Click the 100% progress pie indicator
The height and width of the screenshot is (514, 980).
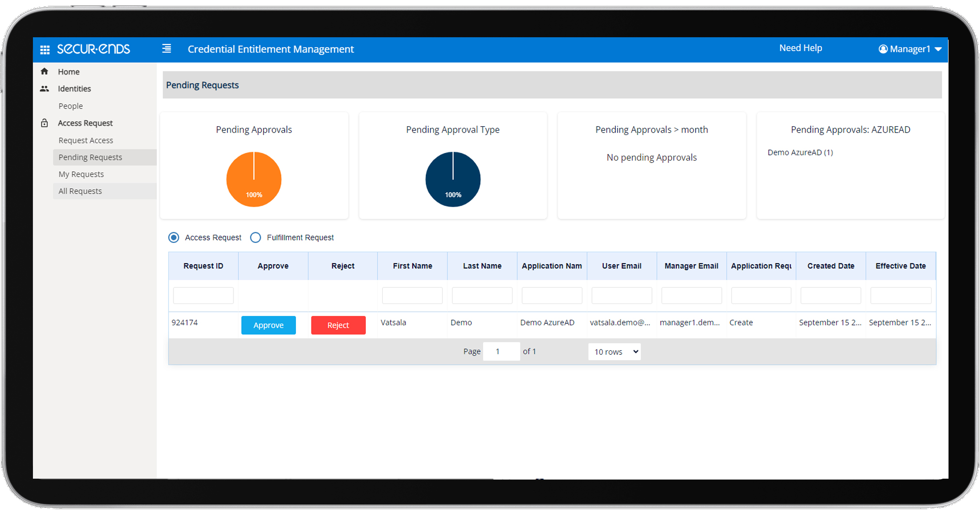tap(254, 194)
